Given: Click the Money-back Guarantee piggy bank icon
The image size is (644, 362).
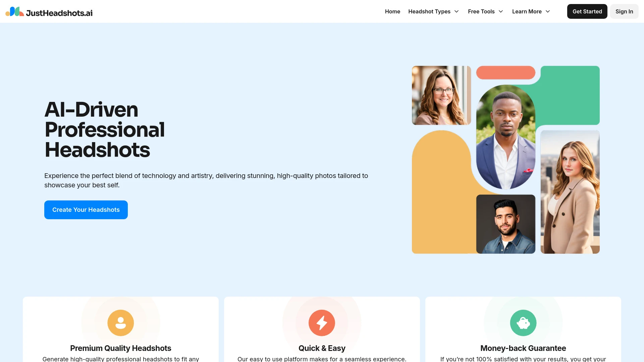Looking at the screenshot, I should point(523,323).
